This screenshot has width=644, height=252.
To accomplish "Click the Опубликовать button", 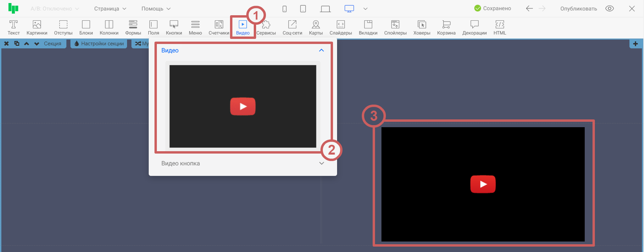I will click(x=578, y=9).
